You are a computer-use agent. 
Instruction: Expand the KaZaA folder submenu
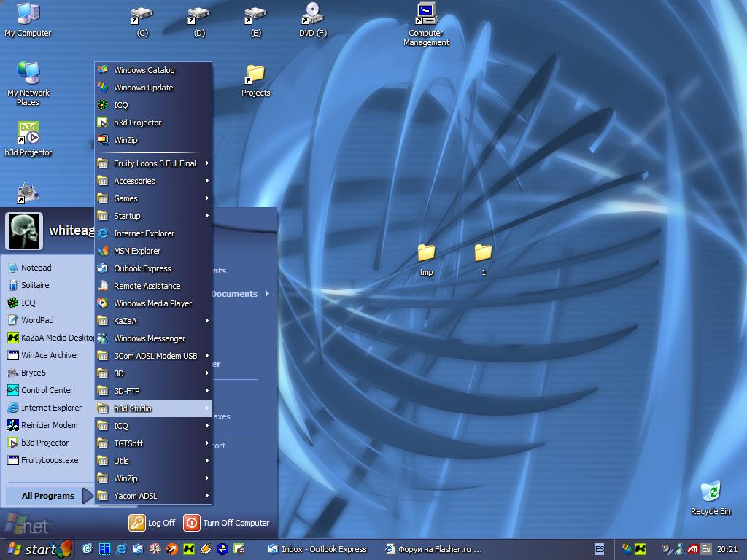pyautogui.click(x=153, y=321)
